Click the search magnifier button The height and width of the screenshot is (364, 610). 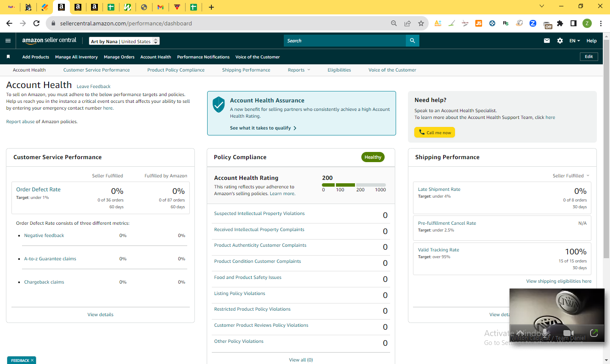412,41
